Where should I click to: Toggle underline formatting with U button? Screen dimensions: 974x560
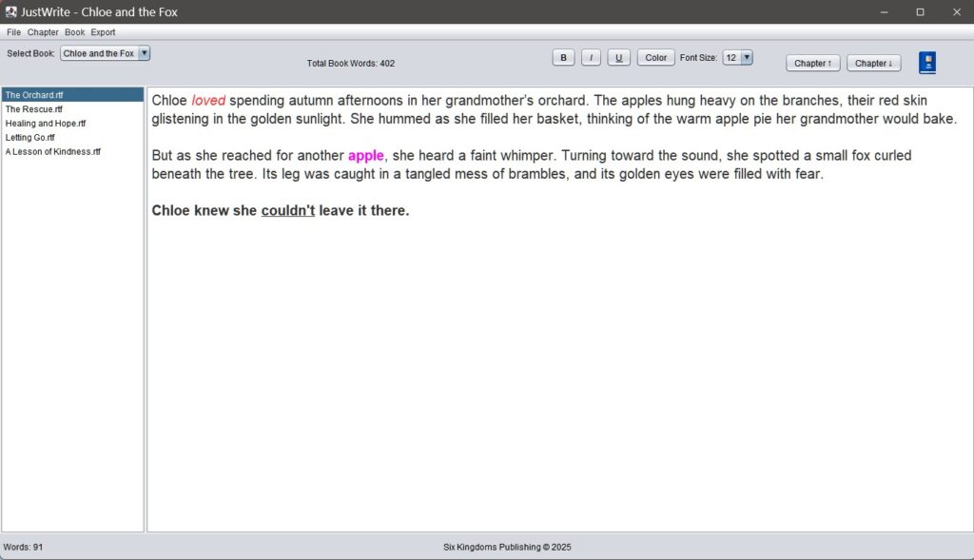618,58
